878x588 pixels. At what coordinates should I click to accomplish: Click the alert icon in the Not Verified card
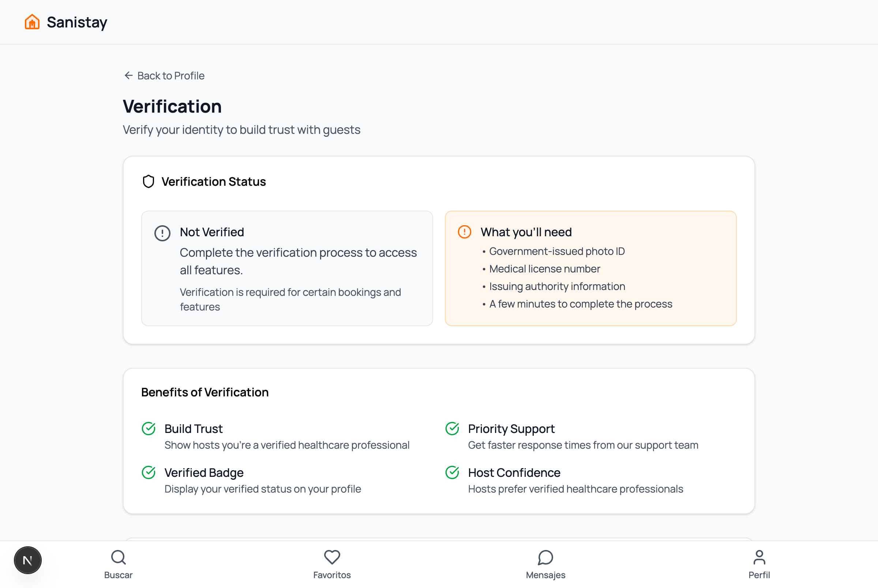[x=162, y=233]
